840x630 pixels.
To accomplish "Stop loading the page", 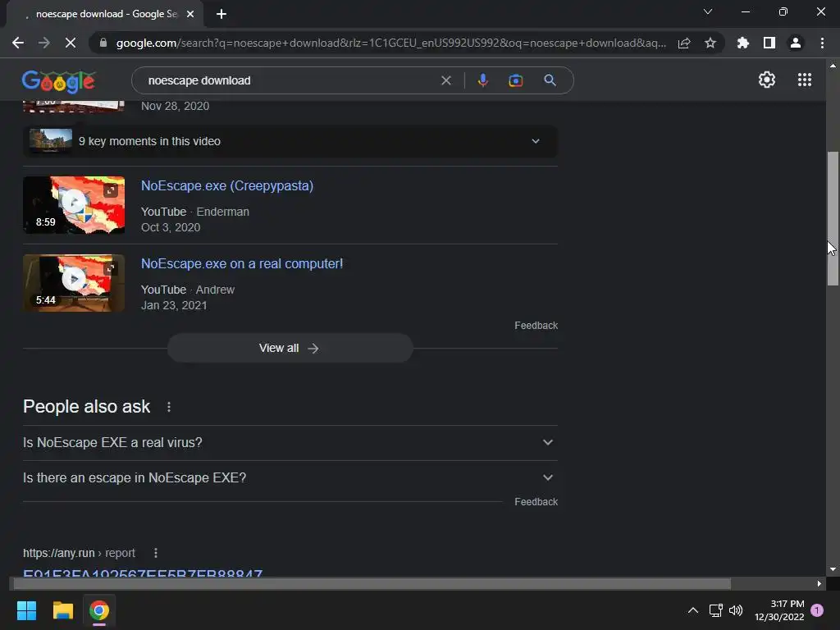I will click(x=71, y=43).
